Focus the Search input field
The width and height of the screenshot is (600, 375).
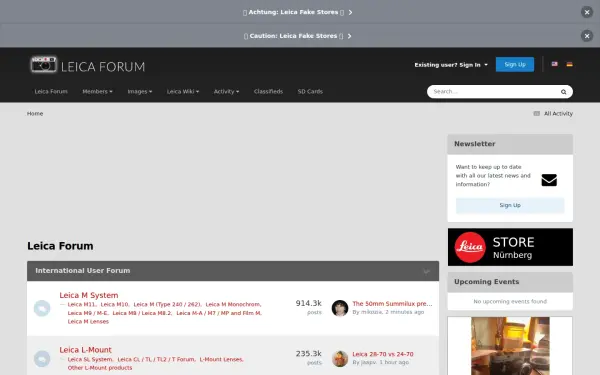tap(493, 91)
